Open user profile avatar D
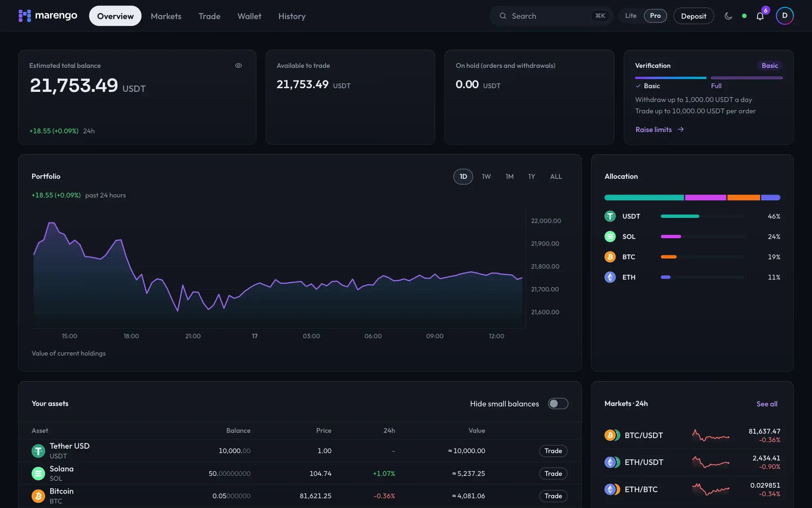Viewport: 812px width, 508px height. tap(785, 16)
